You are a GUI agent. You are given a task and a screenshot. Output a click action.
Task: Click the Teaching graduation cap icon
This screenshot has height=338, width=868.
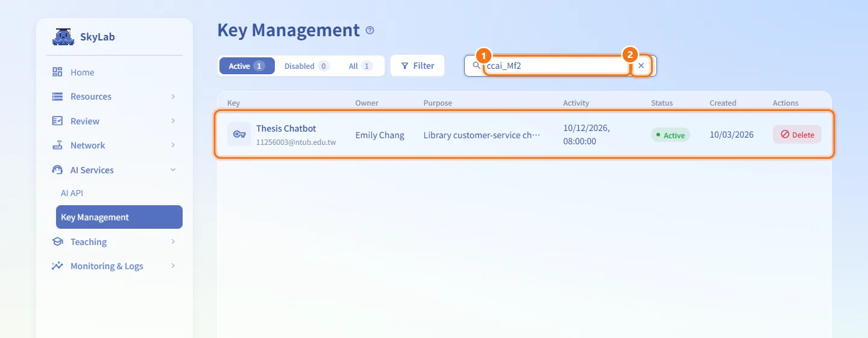tap(58, 242)
